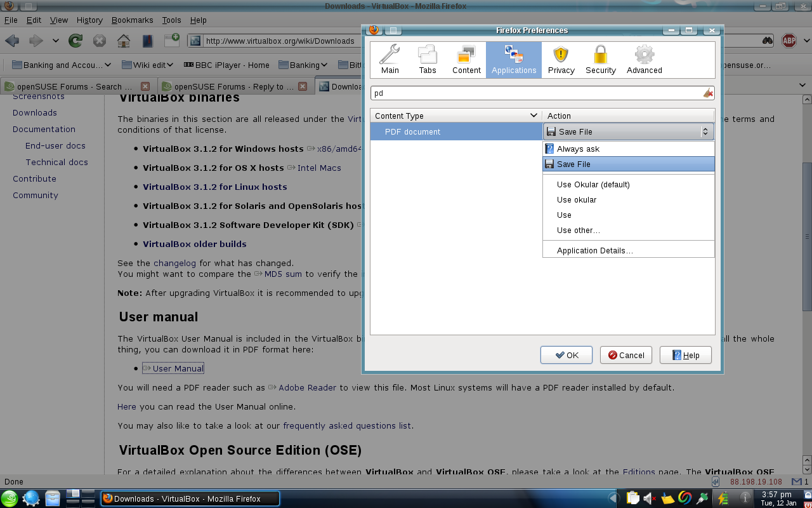Go to Firefox Home page
Image resolution: width=812 pixels, height=508 pixels.
(124, 41)
